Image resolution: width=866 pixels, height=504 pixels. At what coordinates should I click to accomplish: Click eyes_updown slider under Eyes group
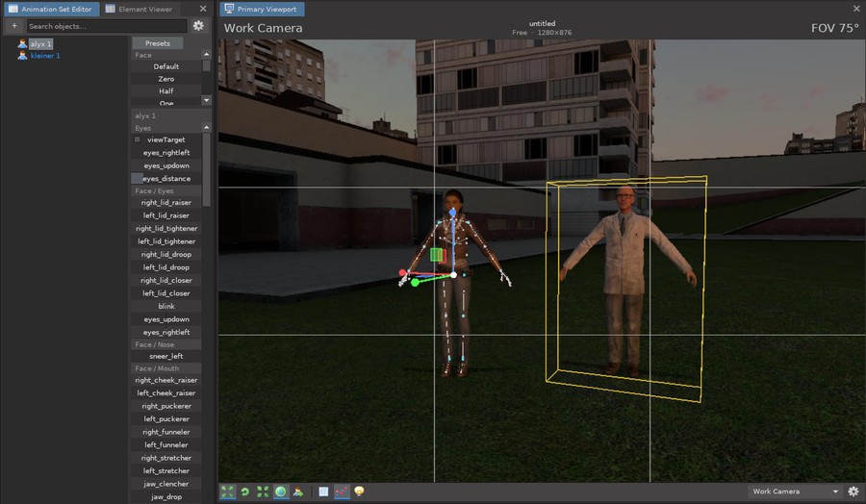pos(166,165)
